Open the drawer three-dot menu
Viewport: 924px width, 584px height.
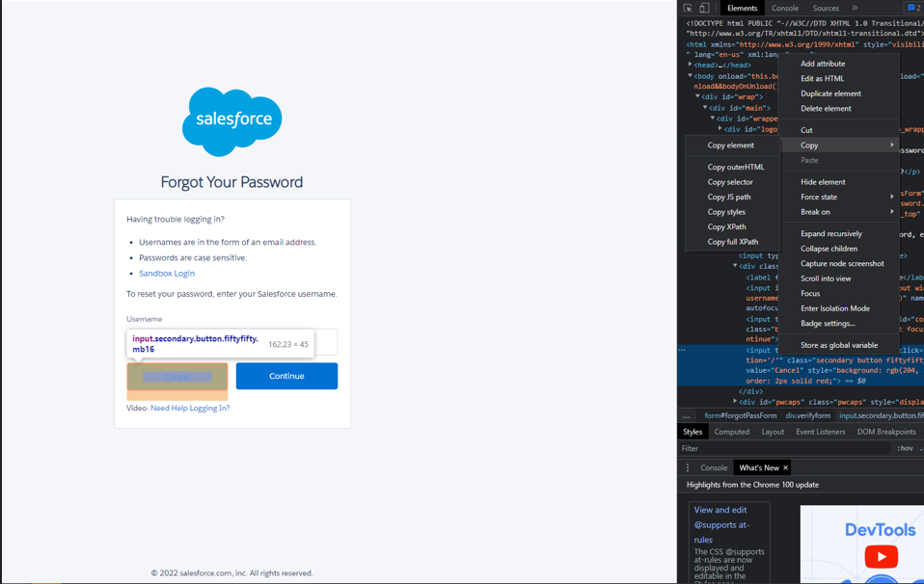687,468
